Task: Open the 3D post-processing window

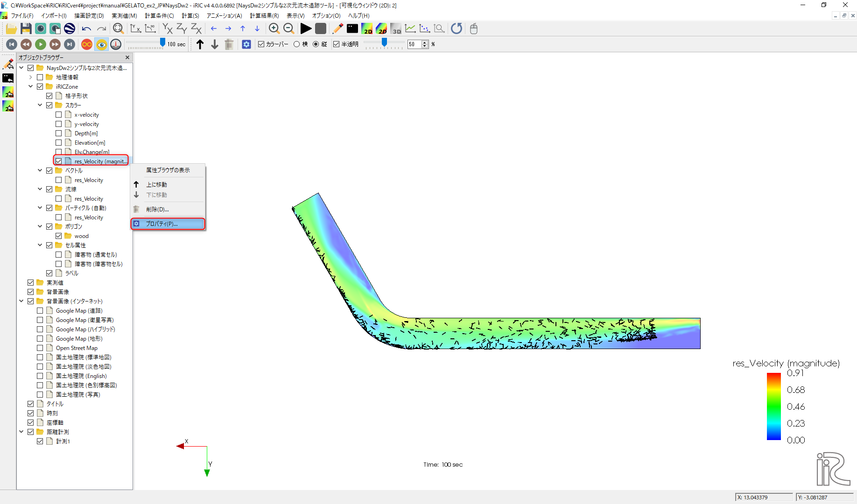Action: point(396,29)
